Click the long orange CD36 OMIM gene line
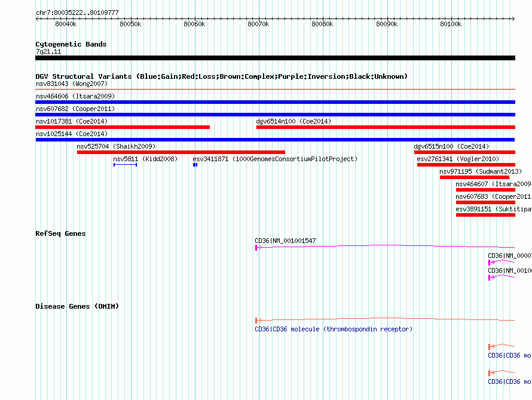Image resolution: width=532 pixels, height=400 pixels. 385,319
